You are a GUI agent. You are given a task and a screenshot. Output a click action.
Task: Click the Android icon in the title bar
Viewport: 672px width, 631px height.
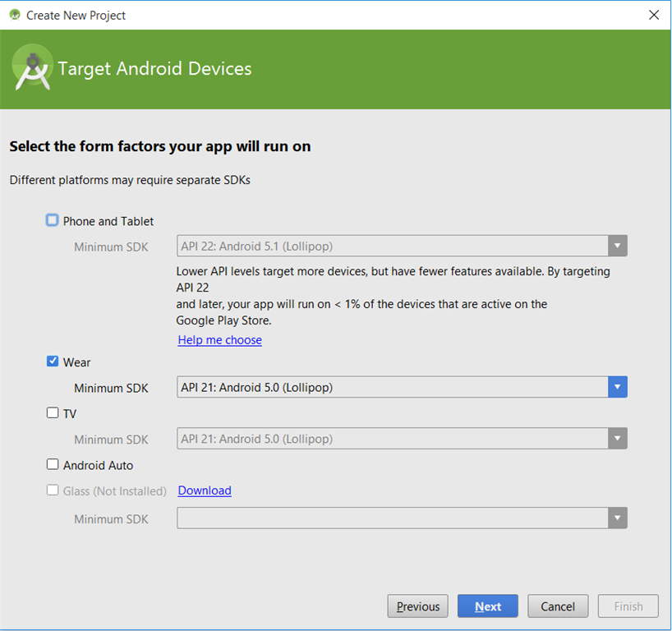(x=15, y=15)
